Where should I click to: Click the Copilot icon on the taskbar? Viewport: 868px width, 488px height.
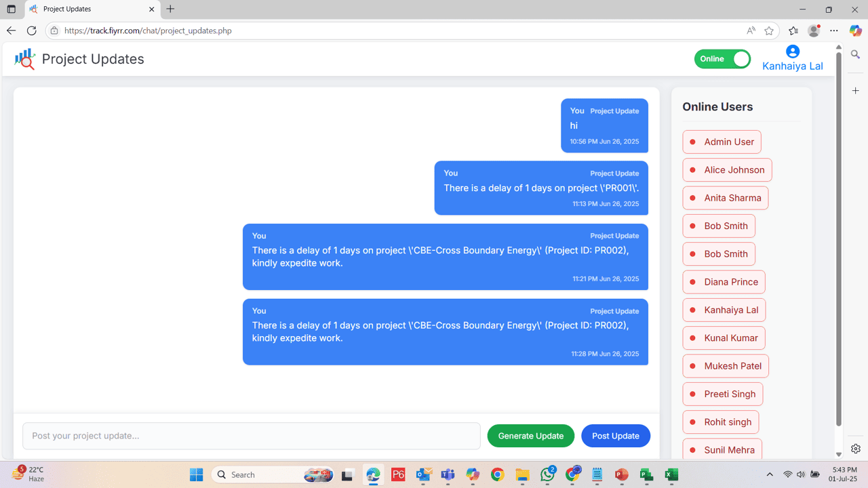coord(472,474)
